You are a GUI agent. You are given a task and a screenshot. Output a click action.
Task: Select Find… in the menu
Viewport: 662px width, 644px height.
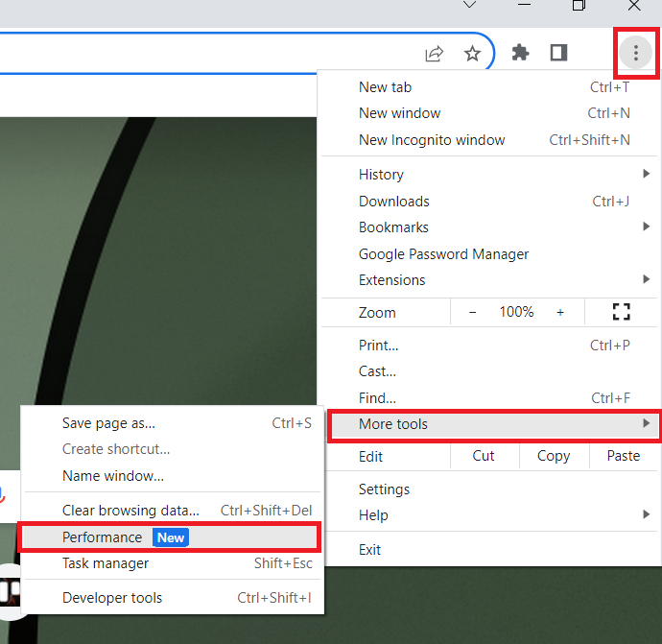pos(489,397)
